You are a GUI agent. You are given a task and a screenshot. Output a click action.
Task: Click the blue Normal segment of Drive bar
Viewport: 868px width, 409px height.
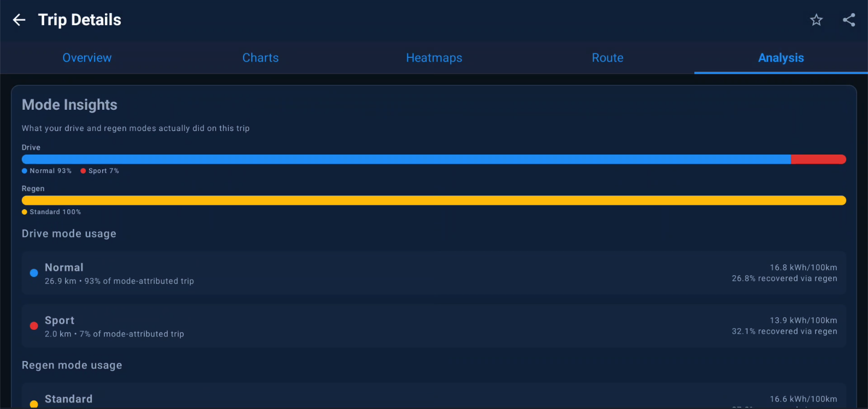tap(406, 159)
